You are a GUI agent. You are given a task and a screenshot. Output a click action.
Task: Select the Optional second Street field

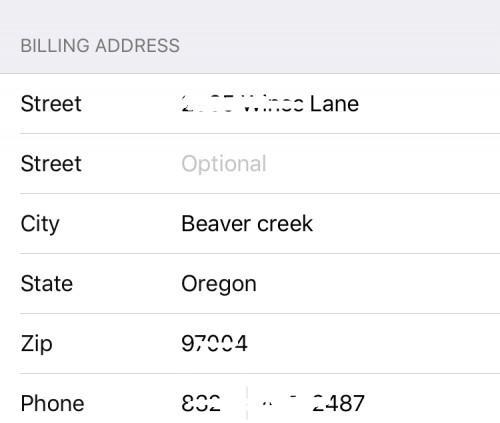click(340, 164)
